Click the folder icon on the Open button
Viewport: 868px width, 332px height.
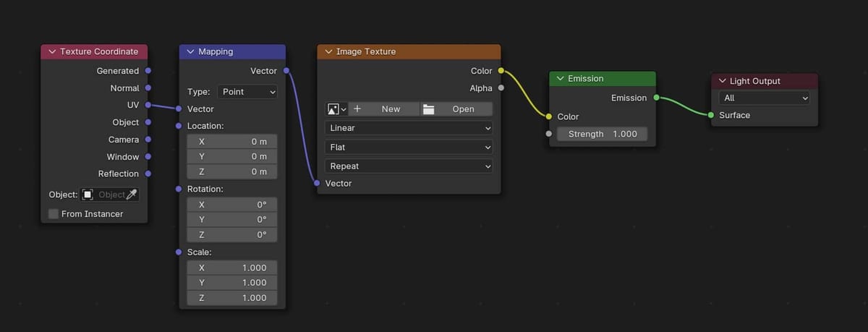(429, 109)
